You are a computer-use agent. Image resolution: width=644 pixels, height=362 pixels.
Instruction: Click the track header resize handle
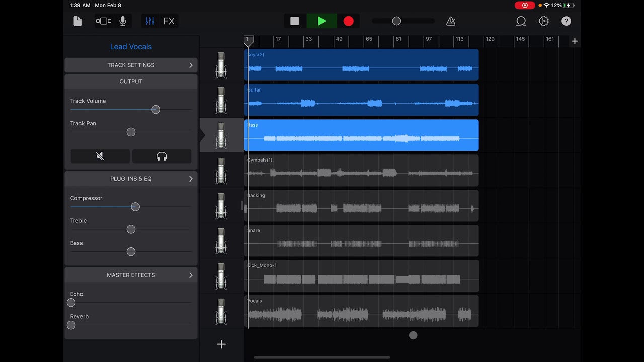(x=242, y=206)
